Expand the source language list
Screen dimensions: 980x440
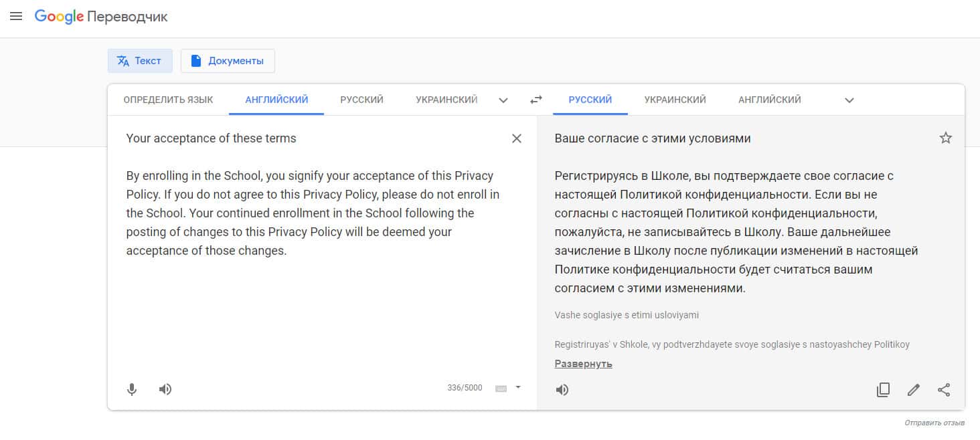pyautogui.click(x=504, y=100)
